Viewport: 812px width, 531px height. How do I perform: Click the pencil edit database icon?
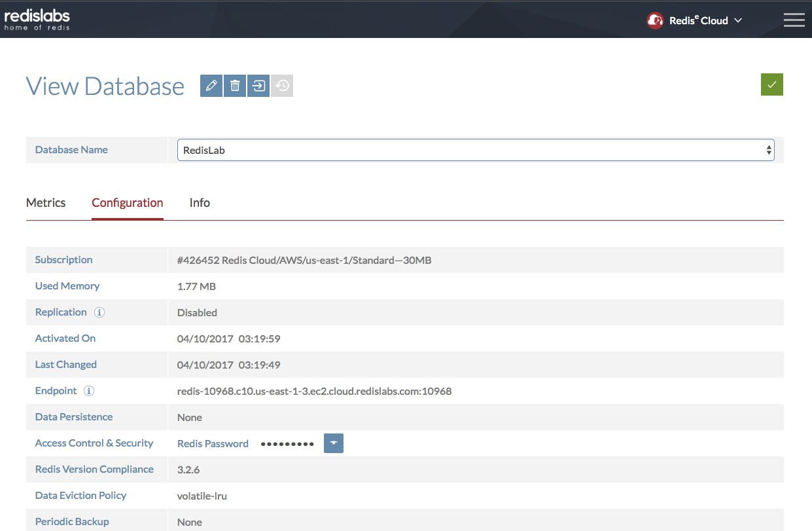pos(211,86)
